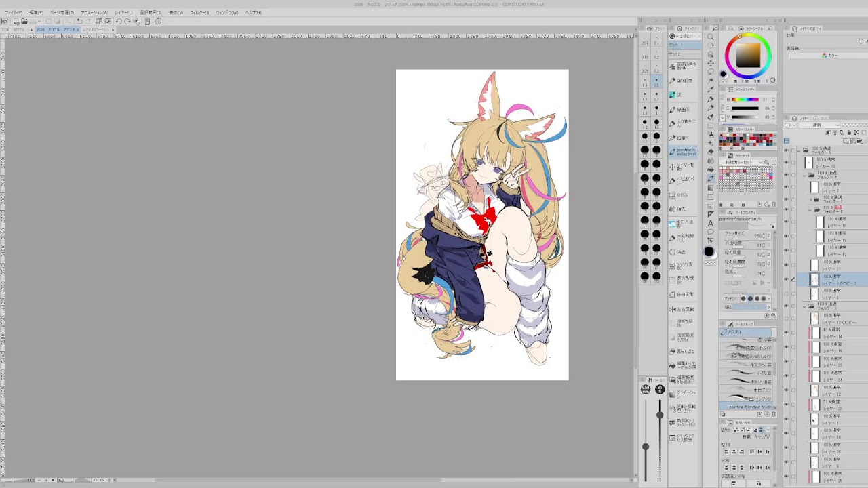The height and width of the screenshot is (488, 868).
Task: Click the Undo icon in command bar
Action: (x=79, y=22)
